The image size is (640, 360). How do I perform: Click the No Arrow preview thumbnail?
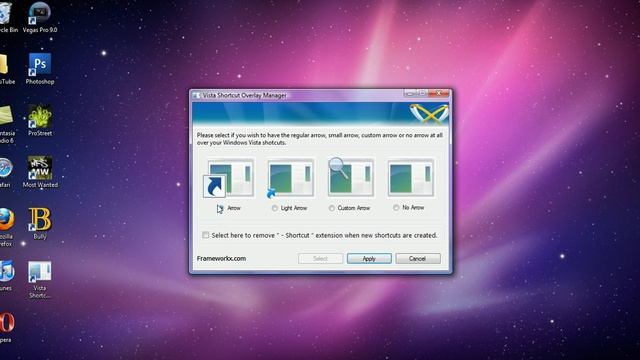pyautogui.click(x=411, y=178)
